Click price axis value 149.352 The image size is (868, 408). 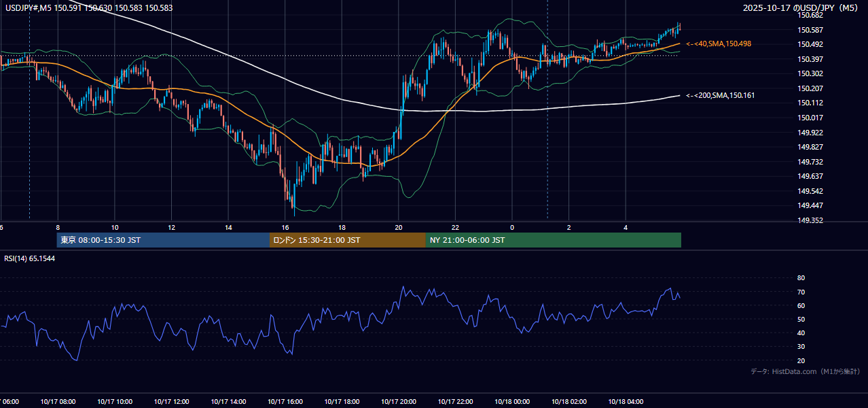[x=810, y=220]
